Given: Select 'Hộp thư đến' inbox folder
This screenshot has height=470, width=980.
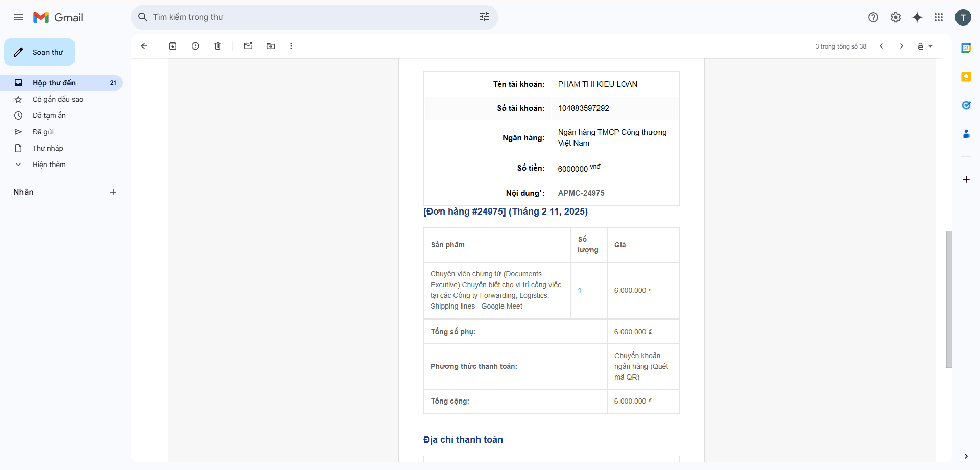Looking at the screenshot, I should tap(54, 83).
